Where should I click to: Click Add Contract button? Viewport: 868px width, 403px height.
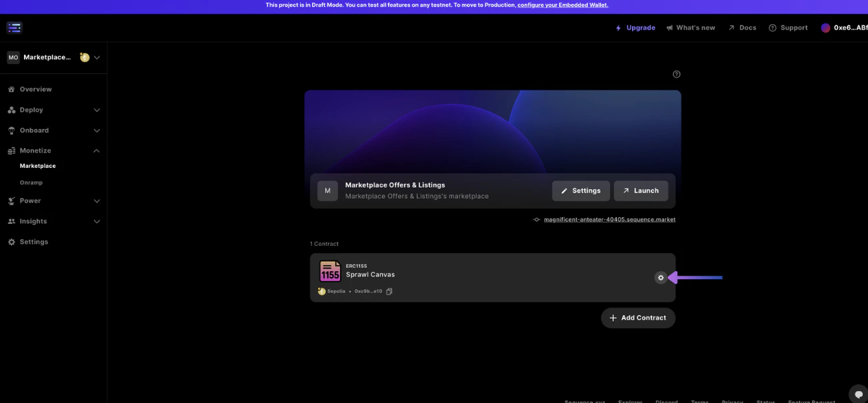638,318
